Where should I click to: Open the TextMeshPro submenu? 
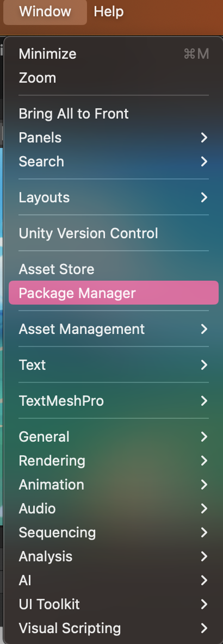[113, 401]
